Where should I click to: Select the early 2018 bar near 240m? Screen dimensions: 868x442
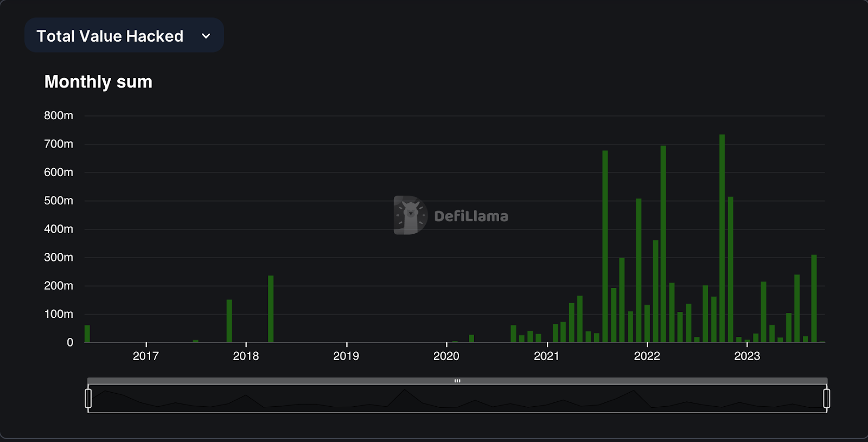pos(271,309)
